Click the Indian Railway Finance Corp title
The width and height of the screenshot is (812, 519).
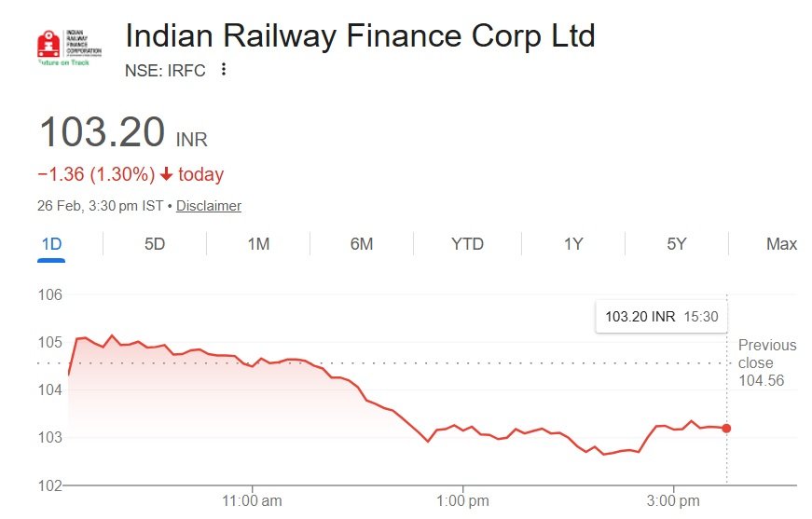point(360,36)
